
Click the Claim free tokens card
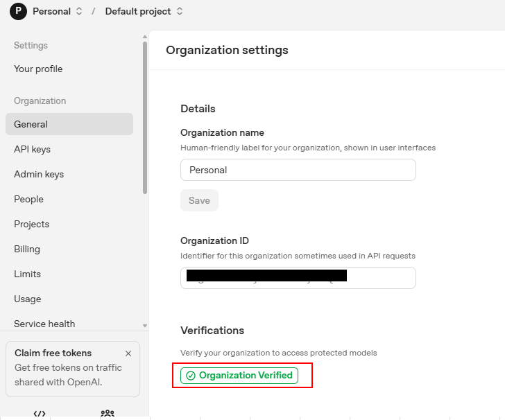click(x=73, y=369)
